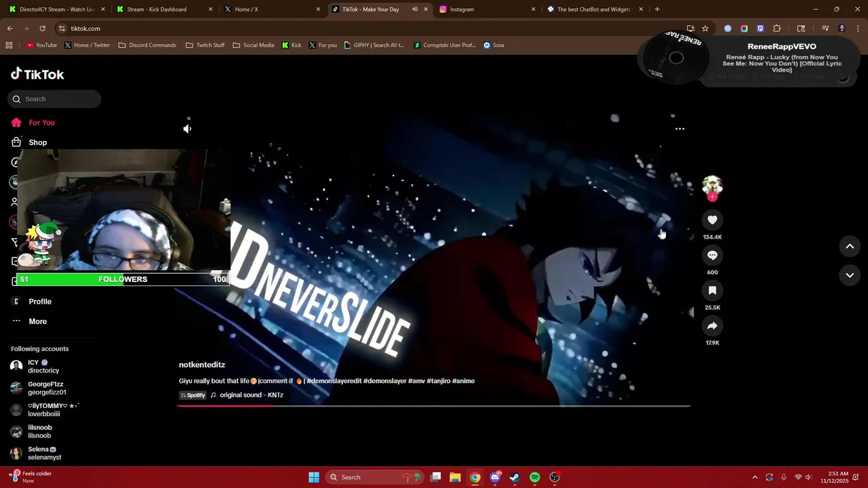Open the lilsnoob following account

[x=39, y=432]
